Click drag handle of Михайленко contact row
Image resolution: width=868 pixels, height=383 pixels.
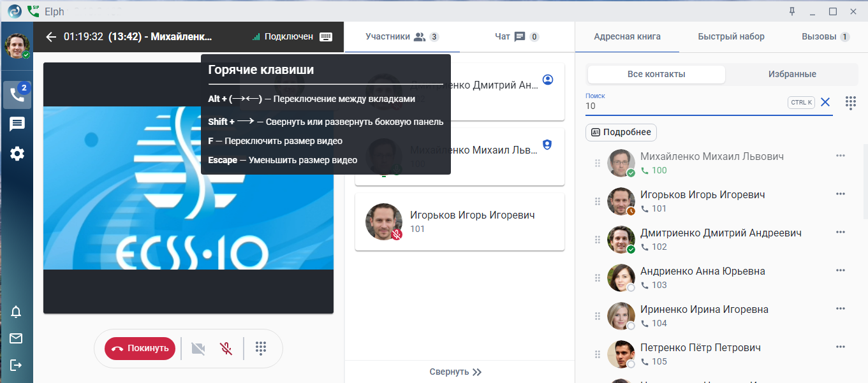click(x=598, y=163)
